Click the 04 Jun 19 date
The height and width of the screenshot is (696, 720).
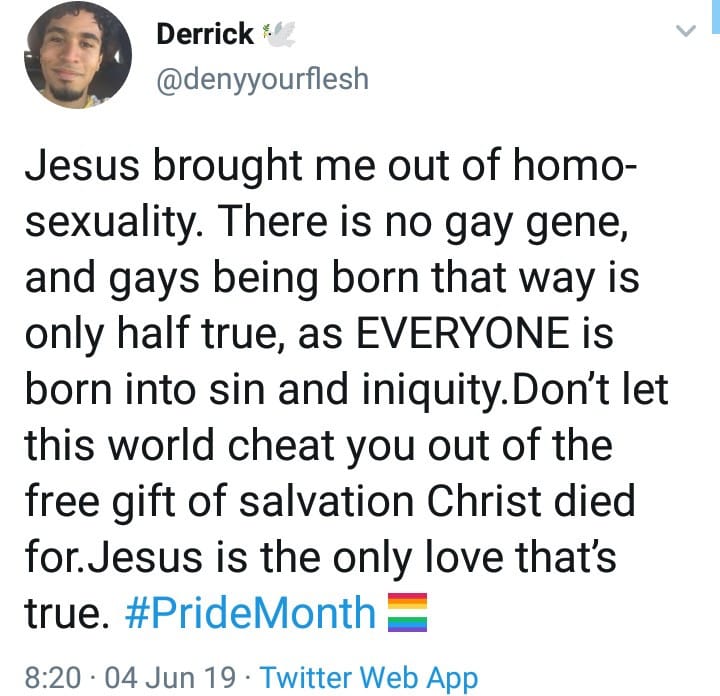tap(172, 678)
